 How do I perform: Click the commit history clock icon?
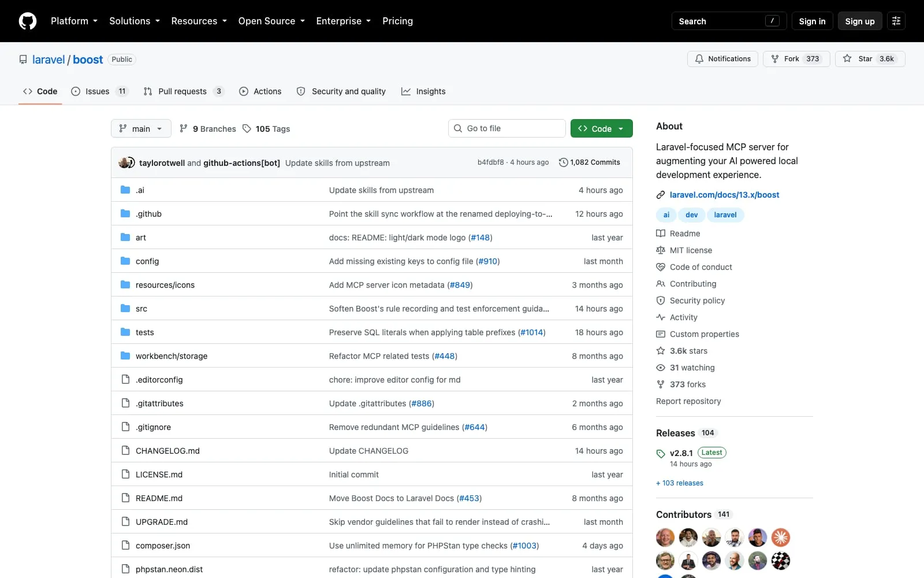[564, 162]
